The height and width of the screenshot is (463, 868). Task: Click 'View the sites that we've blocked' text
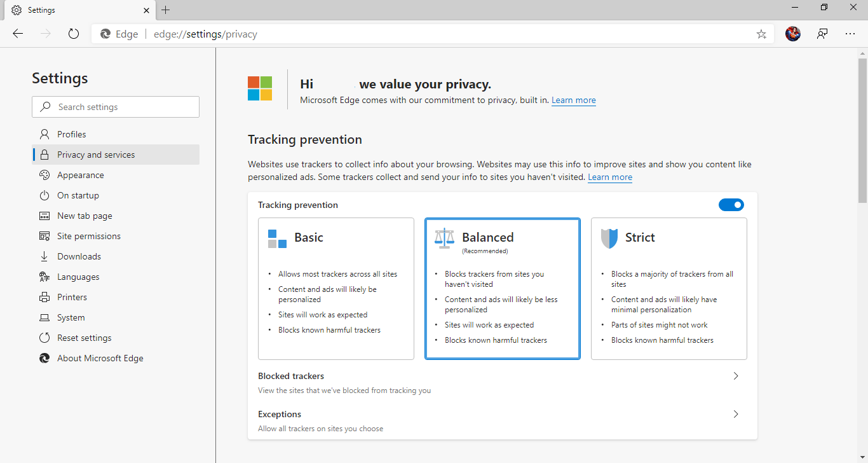pos(344,390)
